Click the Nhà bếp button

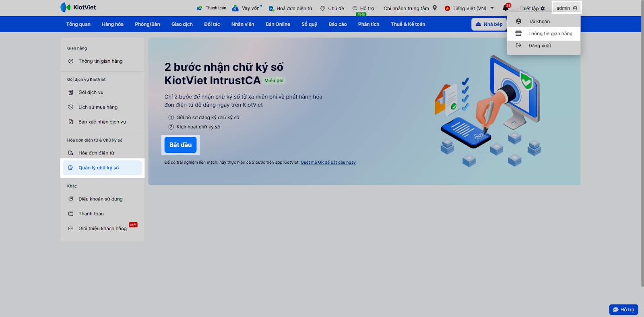pos(489,24)
